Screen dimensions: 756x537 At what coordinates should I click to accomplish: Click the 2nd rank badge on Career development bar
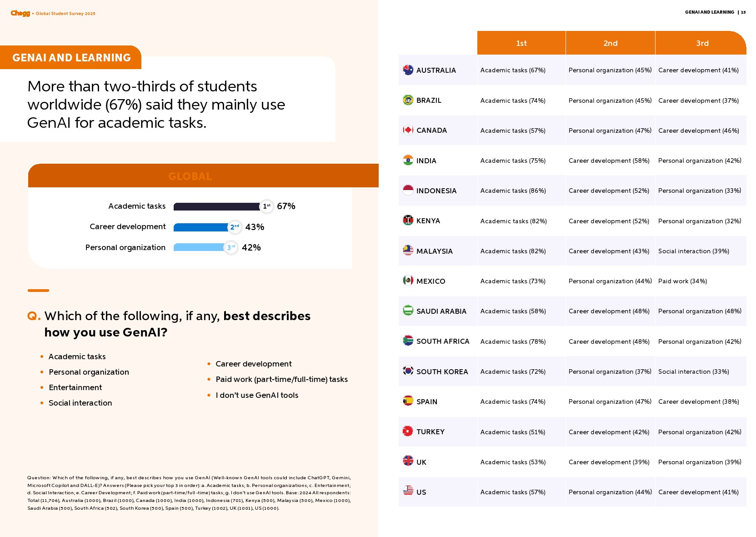[235, 227]
